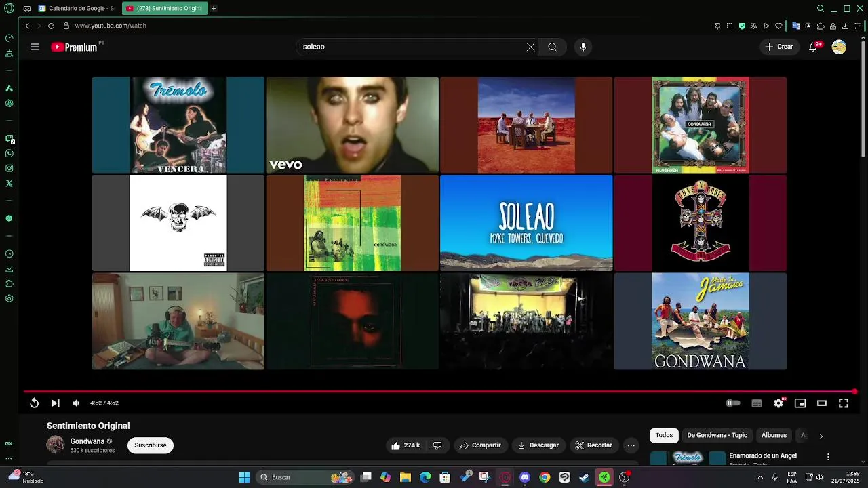The height and width of the screenshot is (488, 868).
Task: Reload the page
Action: click(x=51, y=26)
